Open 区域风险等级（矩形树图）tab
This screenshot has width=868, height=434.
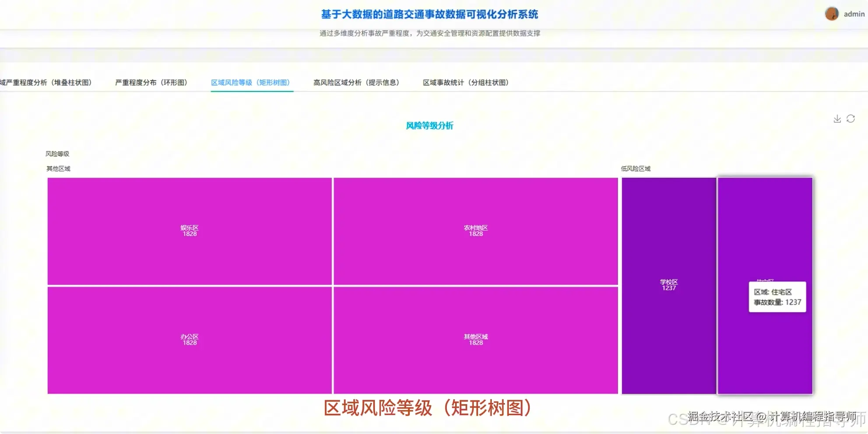[252, 82]
